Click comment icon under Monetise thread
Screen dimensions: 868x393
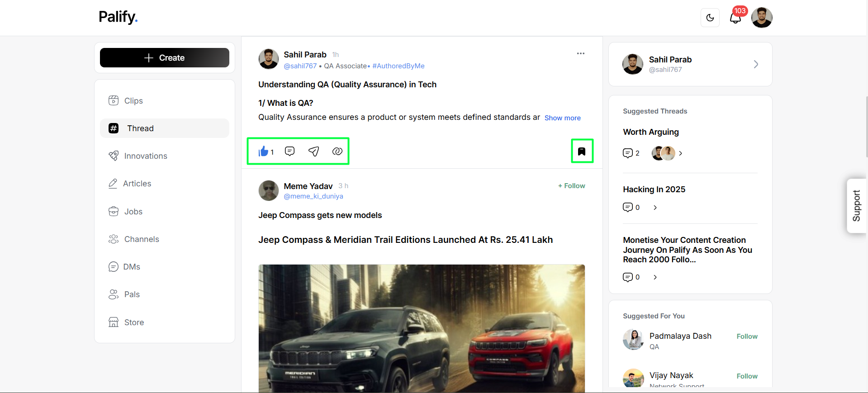[x=628, y=277]
